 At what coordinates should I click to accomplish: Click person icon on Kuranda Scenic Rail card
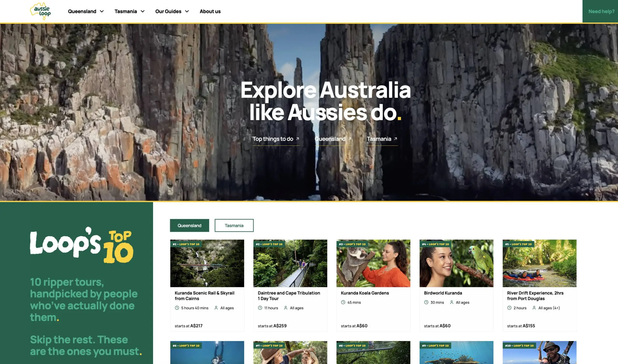pyautogui.click(x=216, y=308)
